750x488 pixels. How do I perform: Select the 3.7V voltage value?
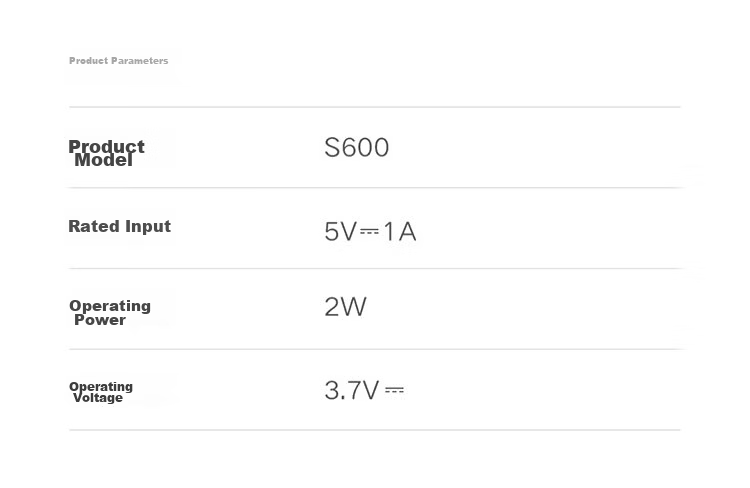click(x=352, y=390)
